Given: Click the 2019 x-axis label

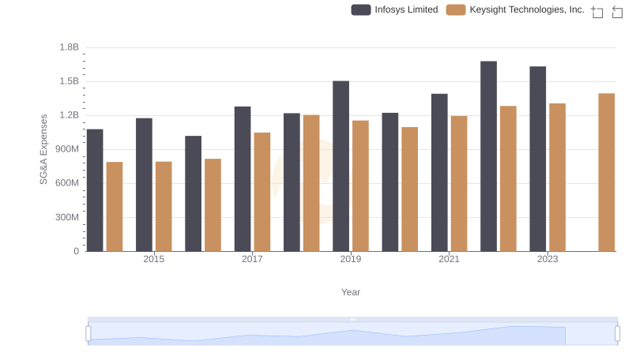Looking at the screenshot, I should (351, 259).
